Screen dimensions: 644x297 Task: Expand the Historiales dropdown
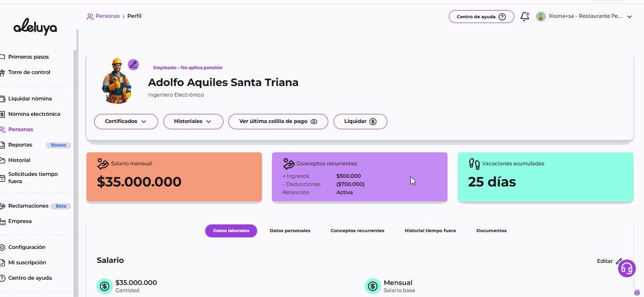(x=193, y=122)
